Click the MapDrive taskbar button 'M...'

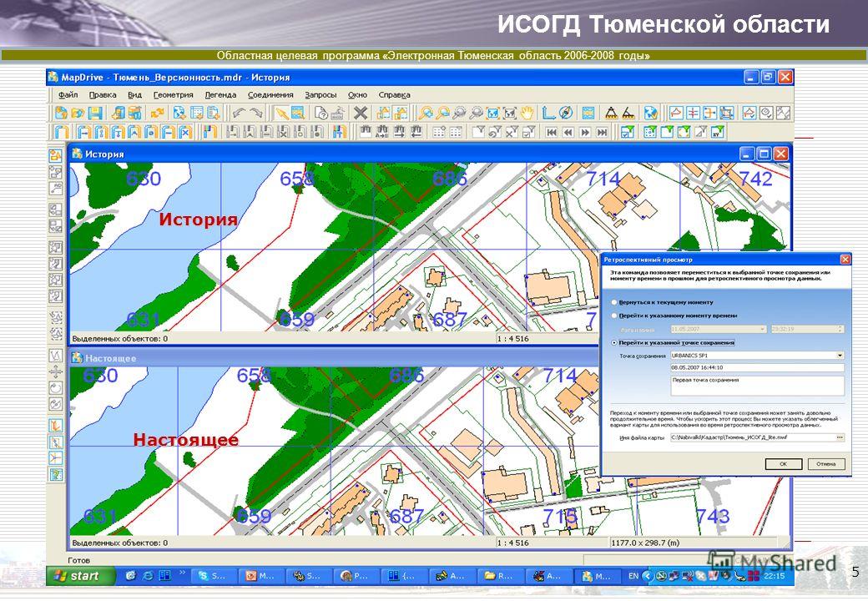[598, 576]
